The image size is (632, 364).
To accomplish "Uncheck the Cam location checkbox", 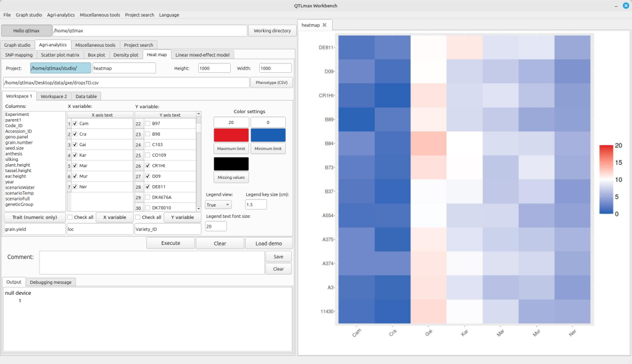I will click(x=75, y=123).
